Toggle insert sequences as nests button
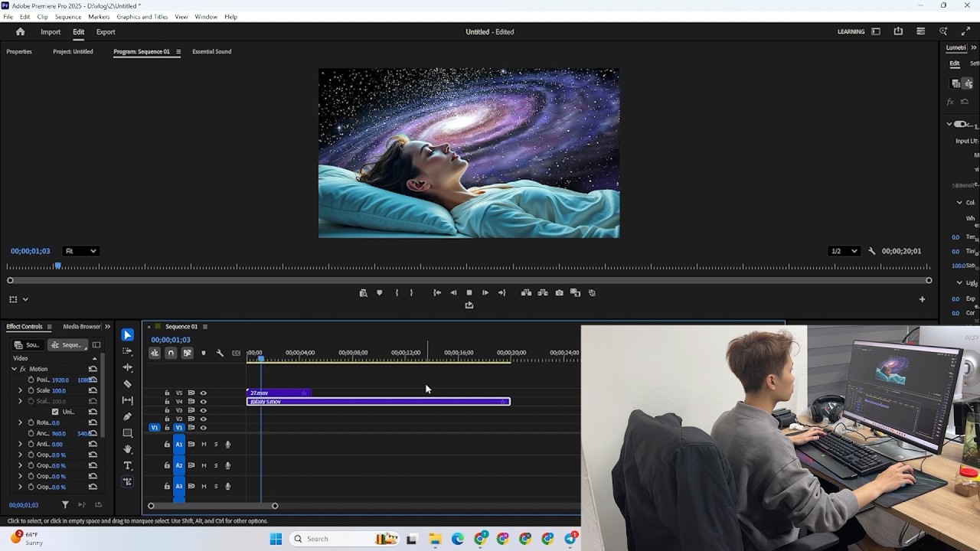The height and width of the screenshot is (551, 980). tap(154, 353)
